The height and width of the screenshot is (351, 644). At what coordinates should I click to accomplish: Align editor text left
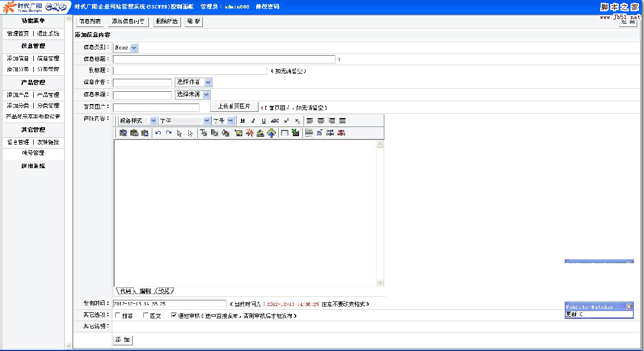[x=310, y=121]
